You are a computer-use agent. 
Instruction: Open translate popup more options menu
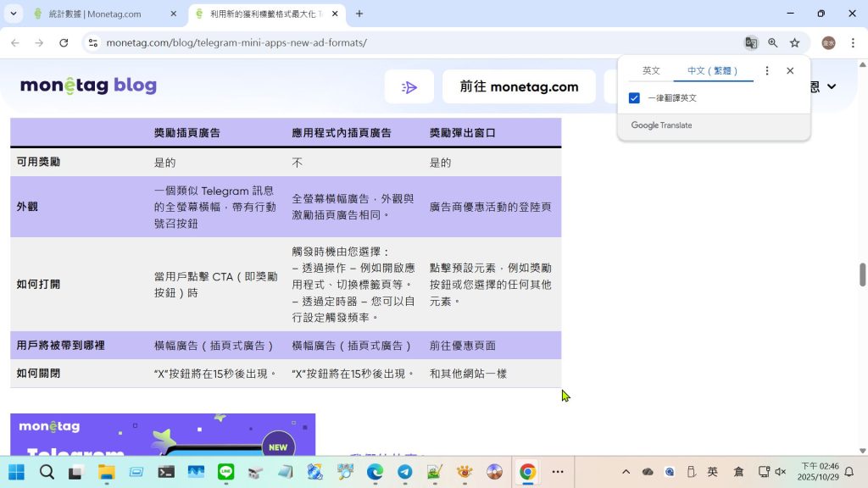[x=767, y=71]
